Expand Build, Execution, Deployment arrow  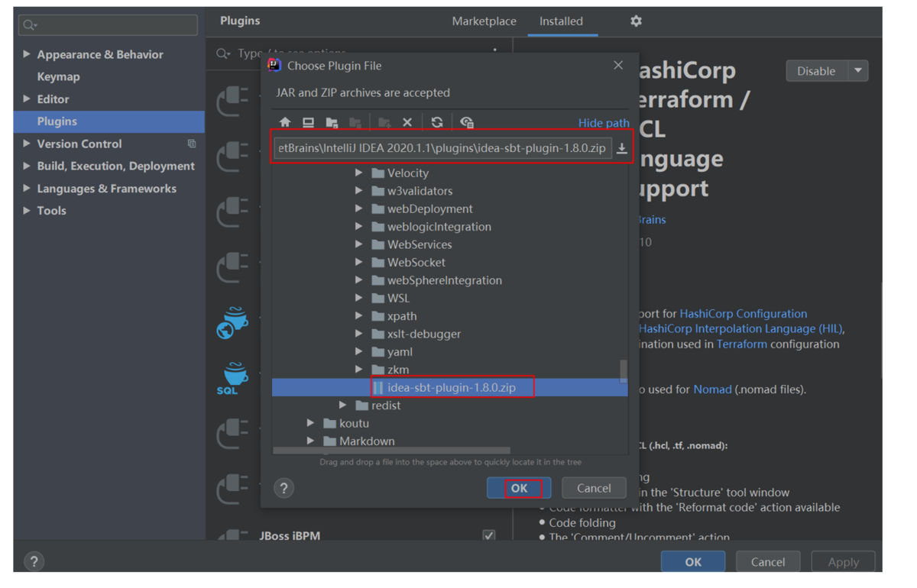(x=27, y=166)
